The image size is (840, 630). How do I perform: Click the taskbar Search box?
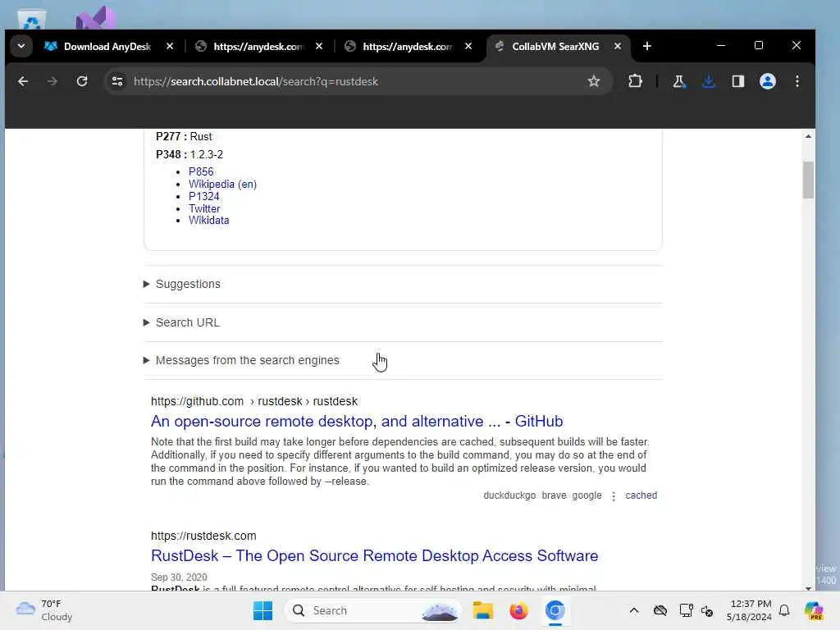coord(373,610)
